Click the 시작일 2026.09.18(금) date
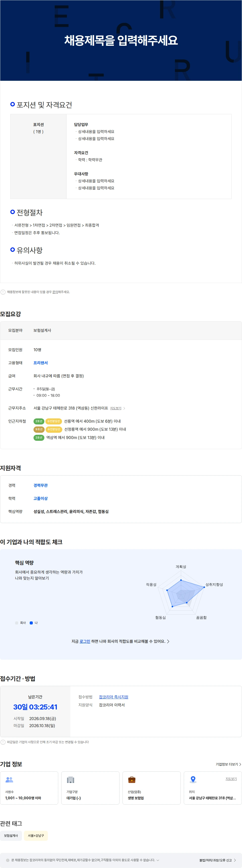The height and width of the screenshot is (868, 242). coord(43,718)
